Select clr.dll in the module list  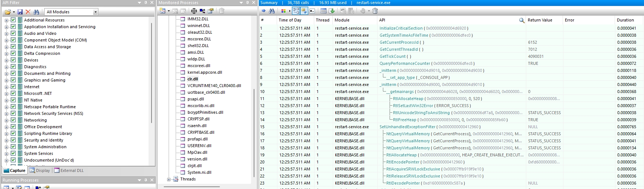point(193,79)
